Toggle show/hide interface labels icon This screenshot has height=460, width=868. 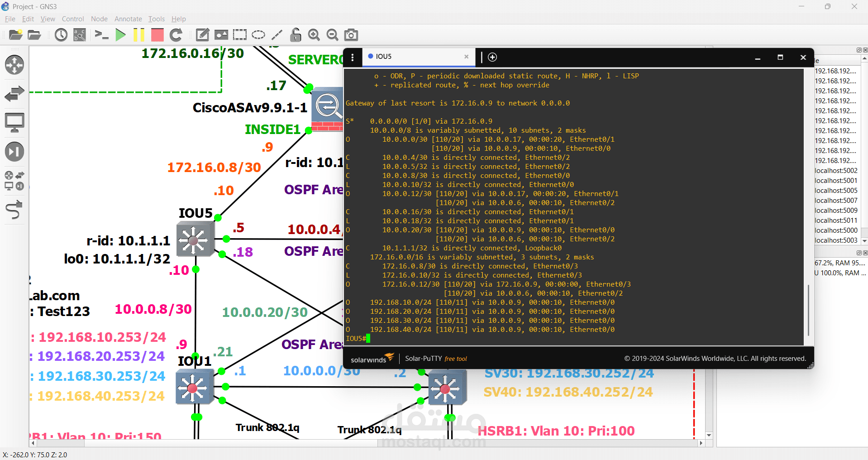click(x=80, y=35)
